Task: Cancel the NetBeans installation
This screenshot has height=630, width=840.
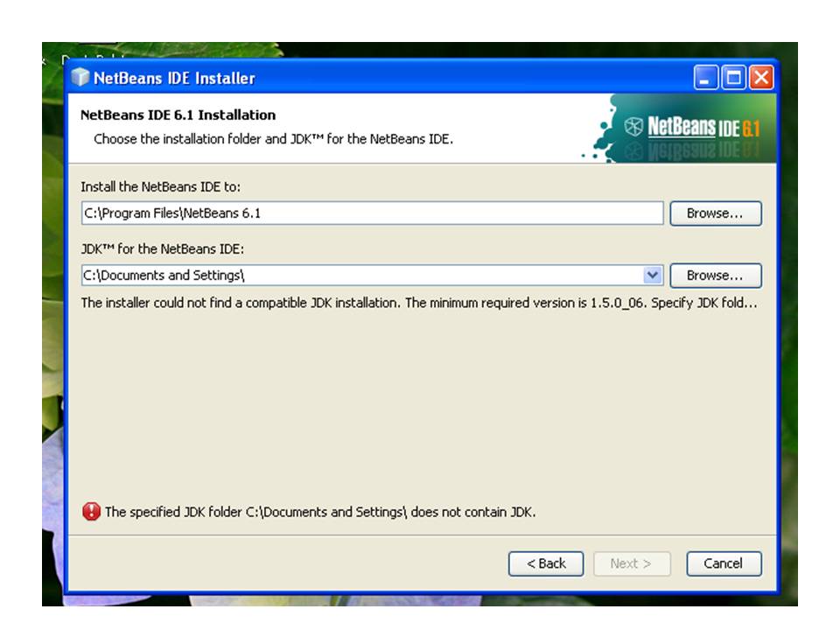Action: tap(724, 563)
